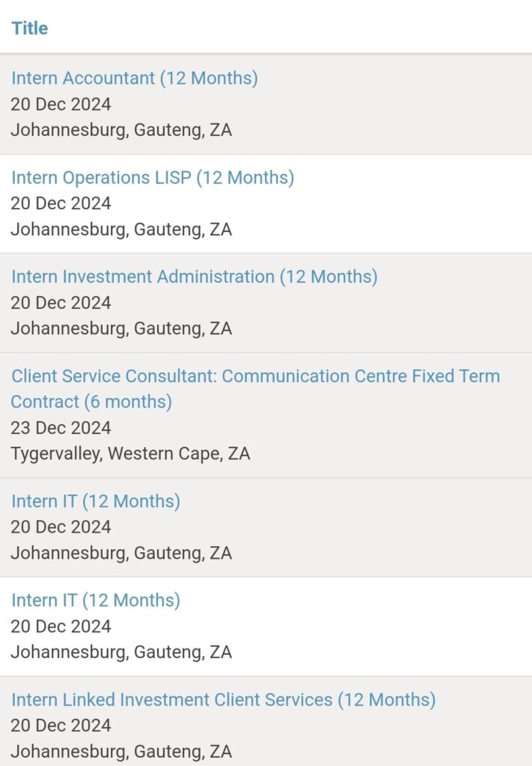
Task: Click the date under Intern Operations LISP
Action: [61, 203]
